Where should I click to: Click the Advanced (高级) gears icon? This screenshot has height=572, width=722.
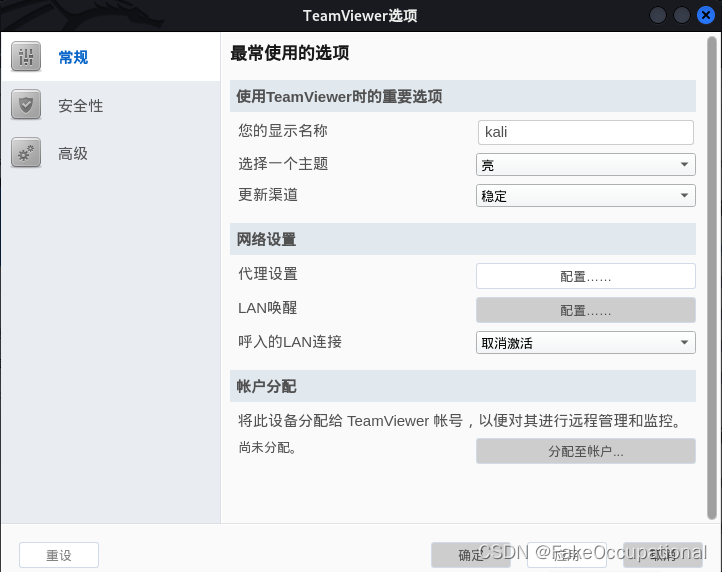point(26,152)
